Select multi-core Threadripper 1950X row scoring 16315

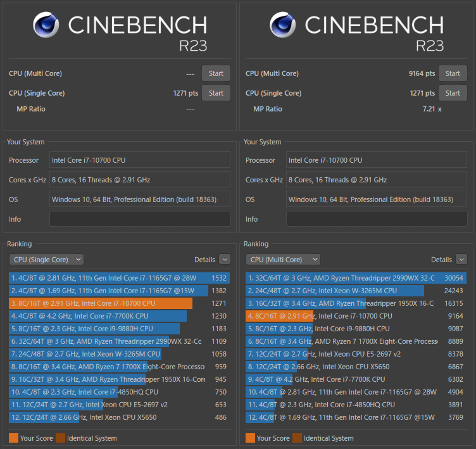(356, 303)
